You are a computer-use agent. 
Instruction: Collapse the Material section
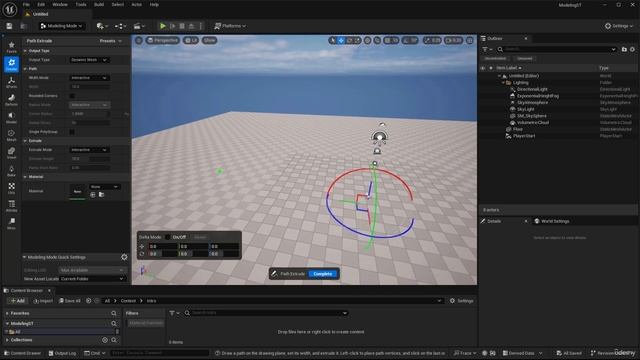pyautogui.click(x=25, y=177)
